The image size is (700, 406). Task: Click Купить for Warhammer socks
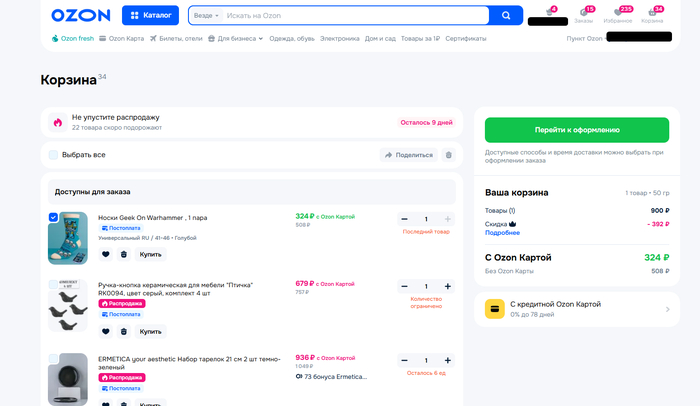click(150, 254)
